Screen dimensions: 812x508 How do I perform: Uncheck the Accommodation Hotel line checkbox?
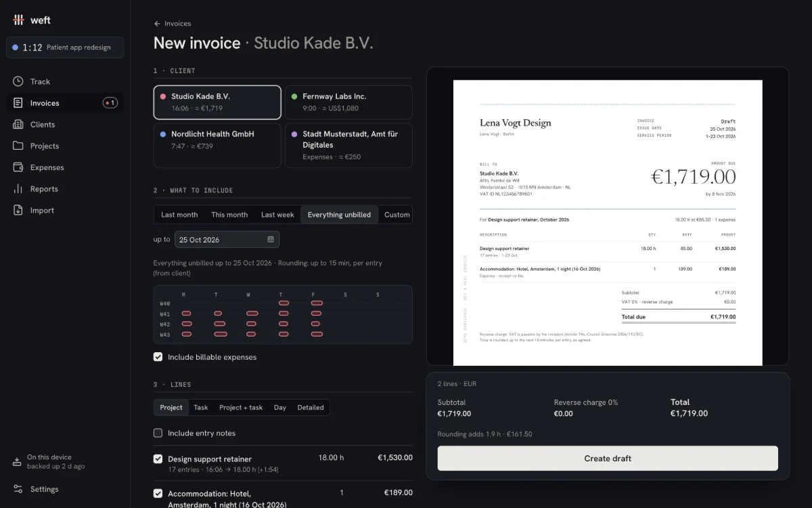point(158,493)
